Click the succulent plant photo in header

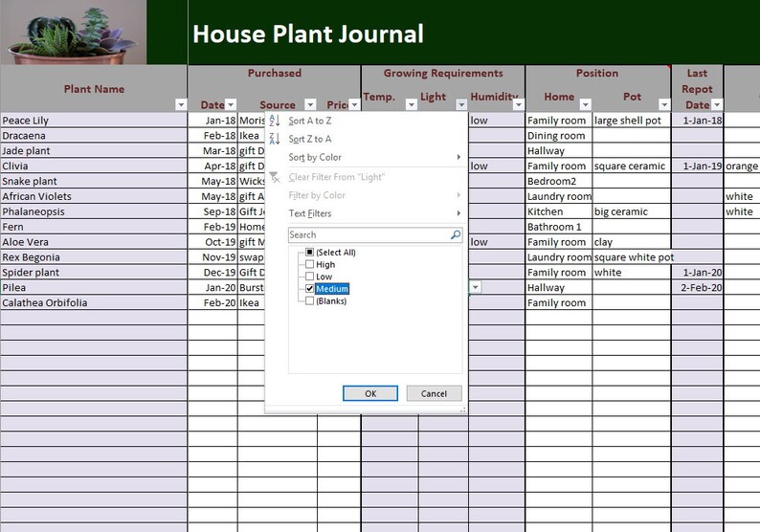coord(73,33)
